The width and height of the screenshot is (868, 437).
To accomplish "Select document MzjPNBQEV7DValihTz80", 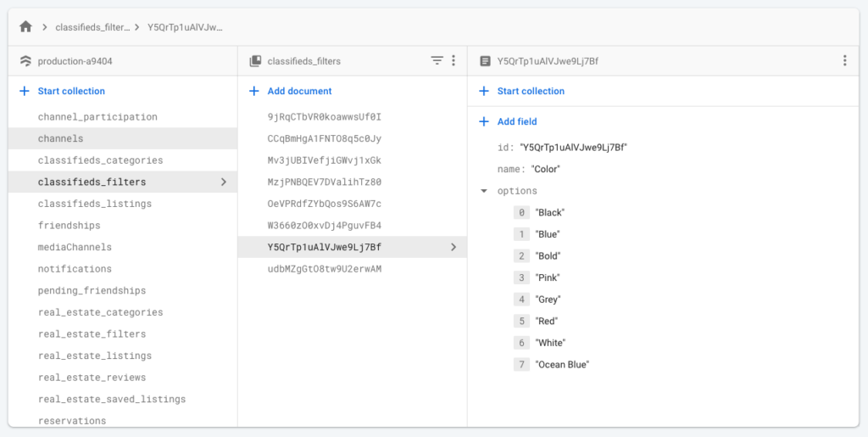I will click(352, 182).
